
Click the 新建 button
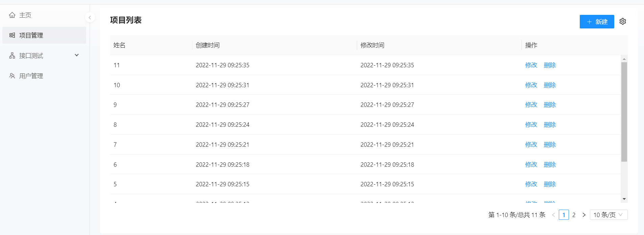pyautogui.click(x=597, y=22)
